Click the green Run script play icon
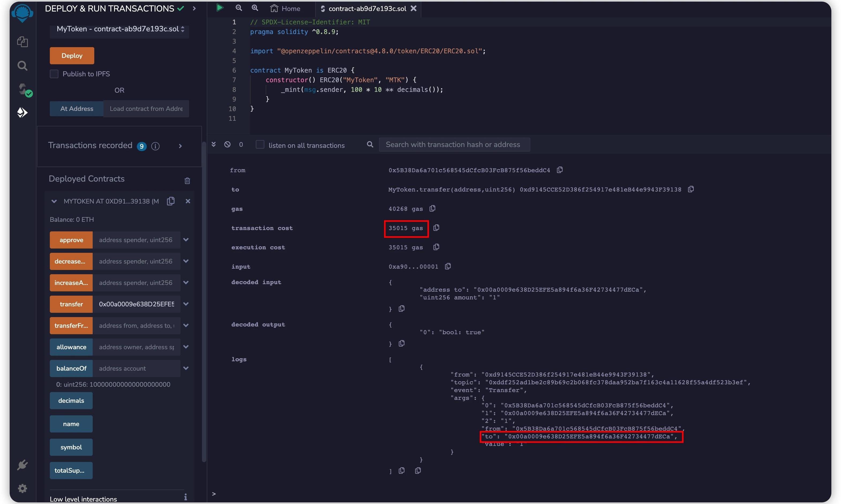 pos(220,8)
